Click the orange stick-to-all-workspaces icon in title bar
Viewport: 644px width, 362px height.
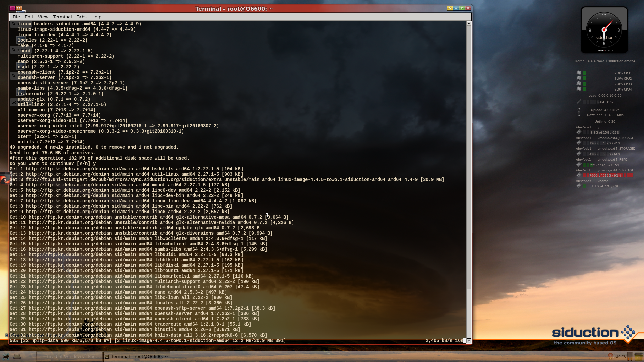pyautogui.click(x=19, y=8)
